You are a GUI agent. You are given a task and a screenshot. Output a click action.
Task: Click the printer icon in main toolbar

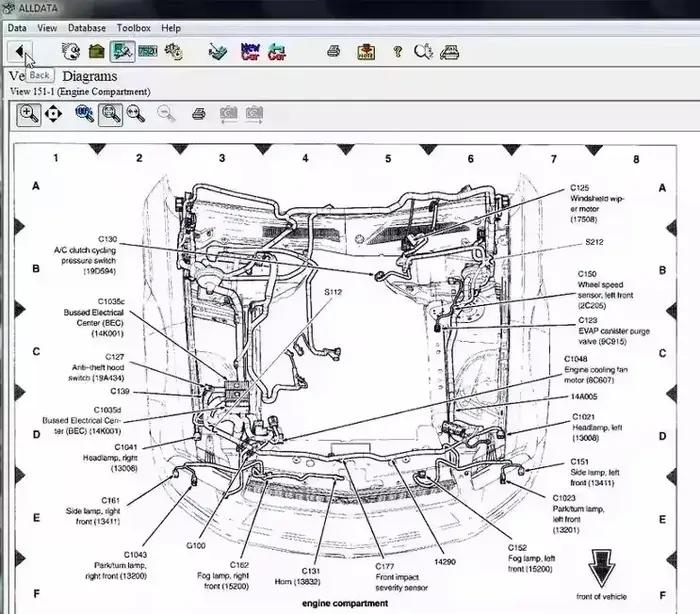pos(333,51)
